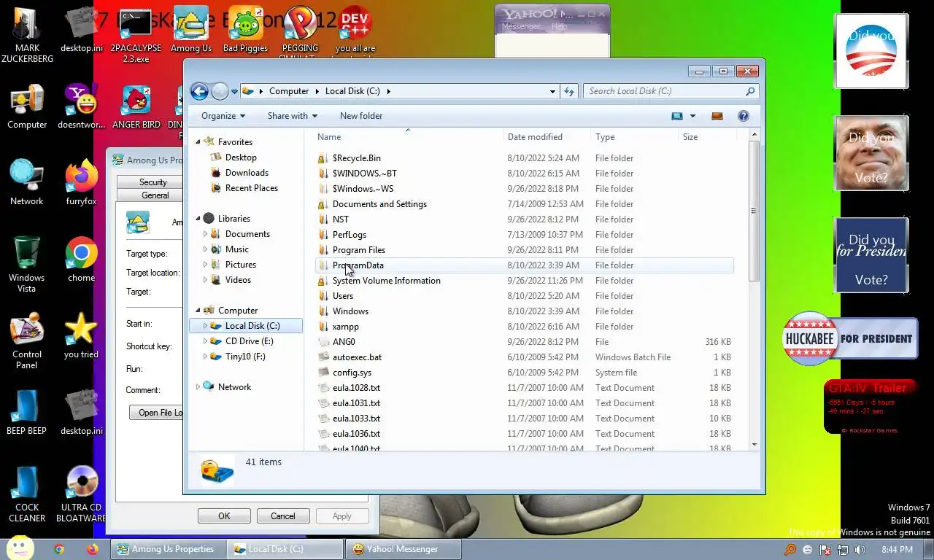The image size is (934, 560).
Task: Expand the Network tree node
Action: click(198, 387)
